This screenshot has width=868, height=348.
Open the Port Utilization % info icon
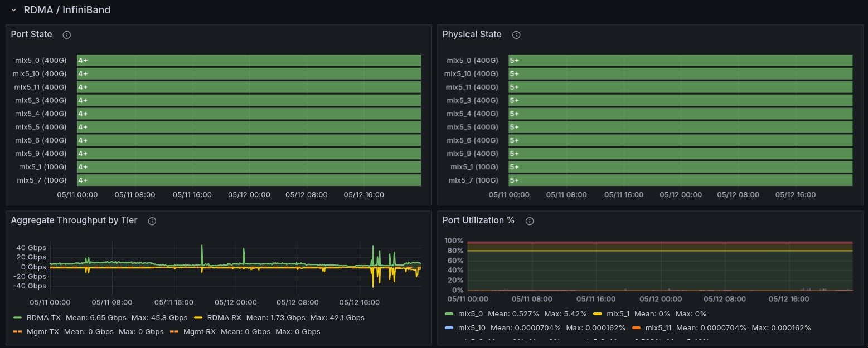point(530,220)
